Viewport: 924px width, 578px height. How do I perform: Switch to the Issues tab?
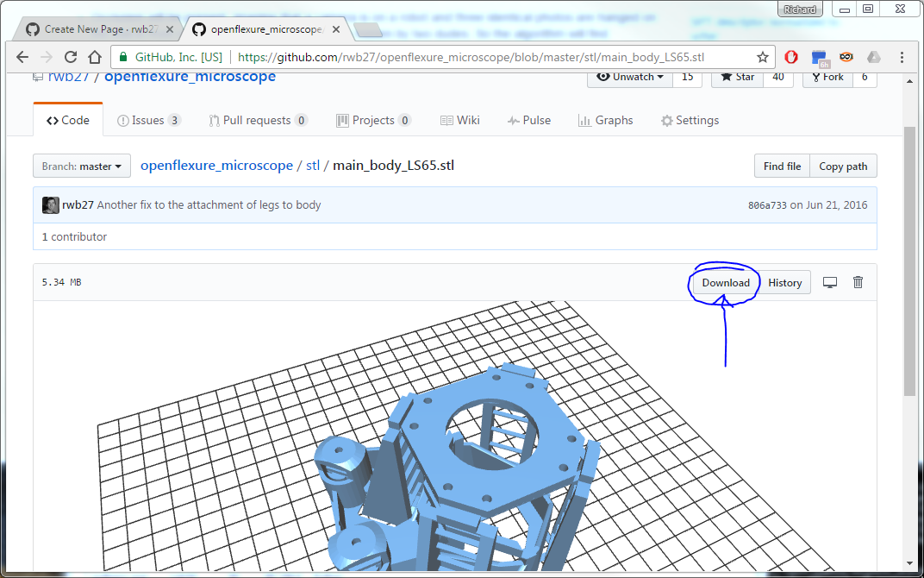coord(148,120)
